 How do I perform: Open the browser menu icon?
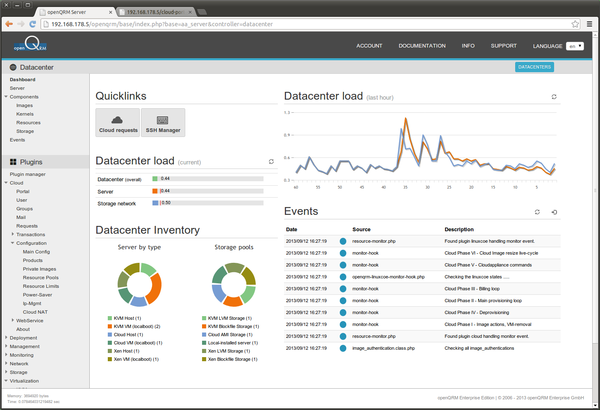[x=589, y=24]
